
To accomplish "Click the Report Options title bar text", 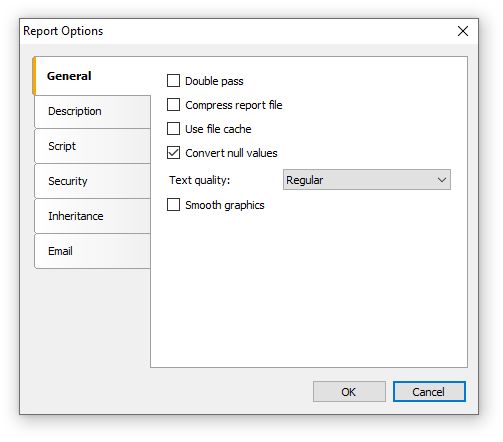I will [x=63, y=31].
